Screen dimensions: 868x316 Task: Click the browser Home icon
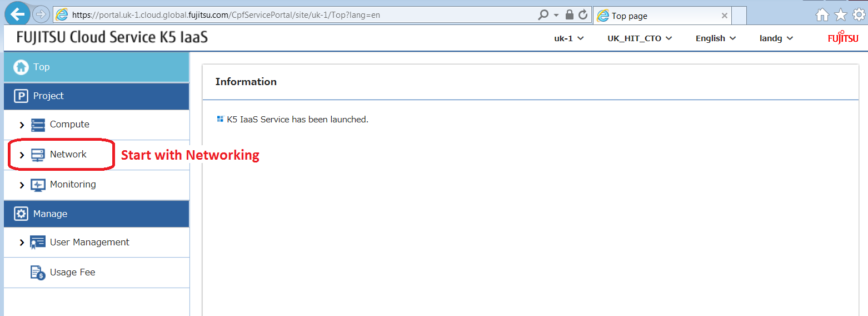tap(822, 15)
